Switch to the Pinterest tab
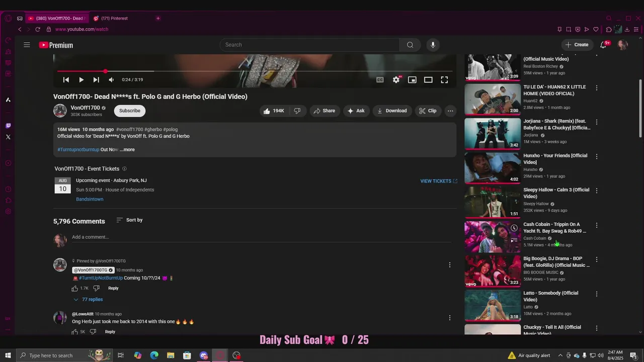Screen dimensions: 644x362 click(115, 18)
